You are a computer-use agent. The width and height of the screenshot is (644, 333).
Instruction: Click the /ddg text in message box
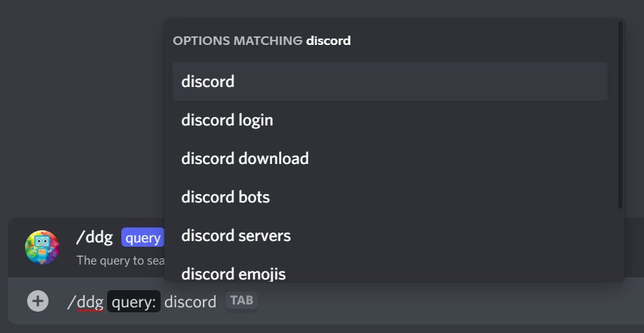[x=85, y=302]
